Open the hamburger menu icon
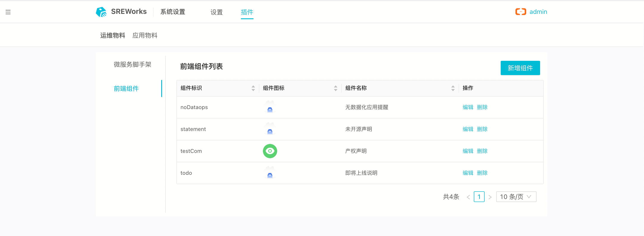644x236 pixels. click(8, 12)
